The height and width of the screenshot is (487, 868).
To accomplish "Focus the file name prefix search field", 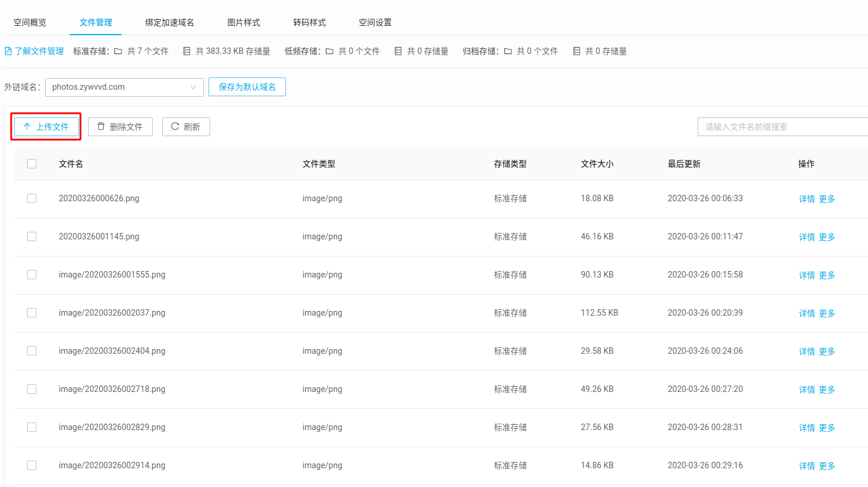I will coord(783,127).
